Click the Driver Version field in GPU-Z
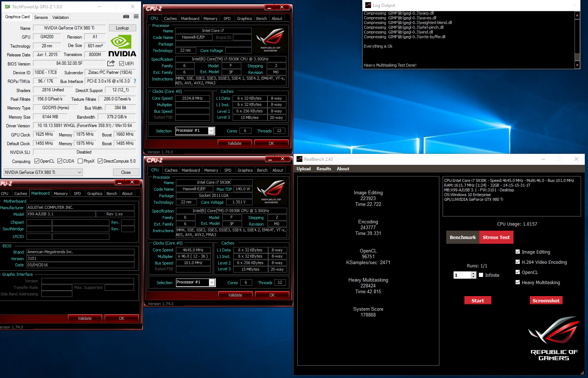The image size is (588, 378). [85, 126]
